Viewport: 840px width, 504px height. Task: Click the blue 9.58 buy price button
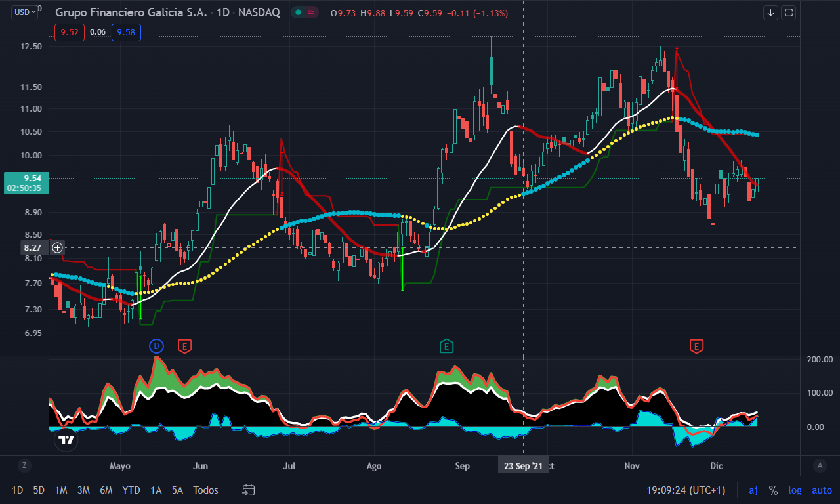pos(126,32)
